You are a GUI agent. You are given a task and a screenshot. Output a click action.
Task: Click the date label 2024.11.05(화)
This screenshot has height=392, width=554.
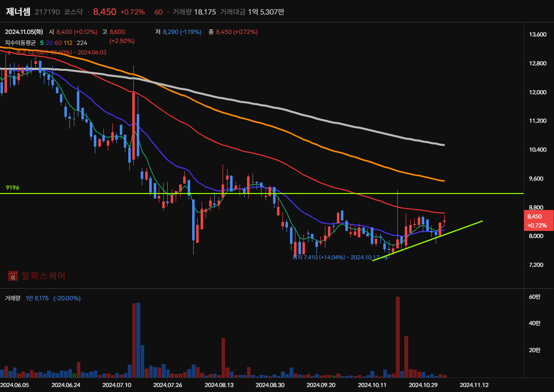(24, 32)
